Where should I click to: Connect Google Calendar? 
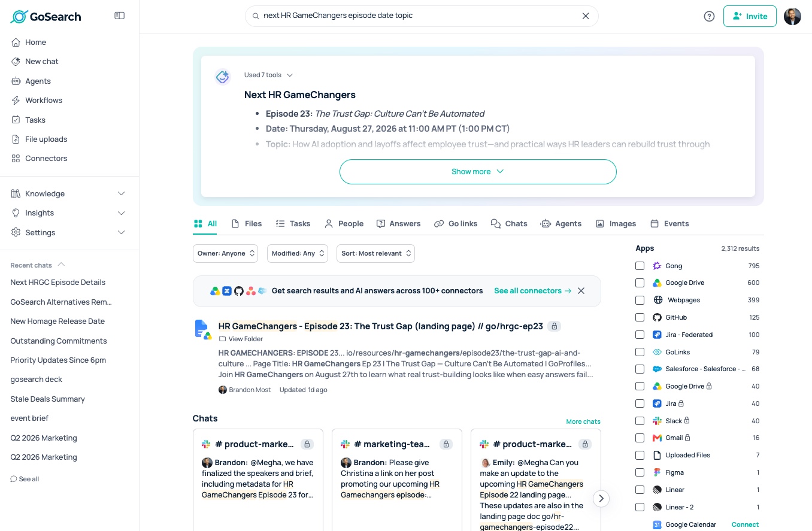click(x=745, y=524)
